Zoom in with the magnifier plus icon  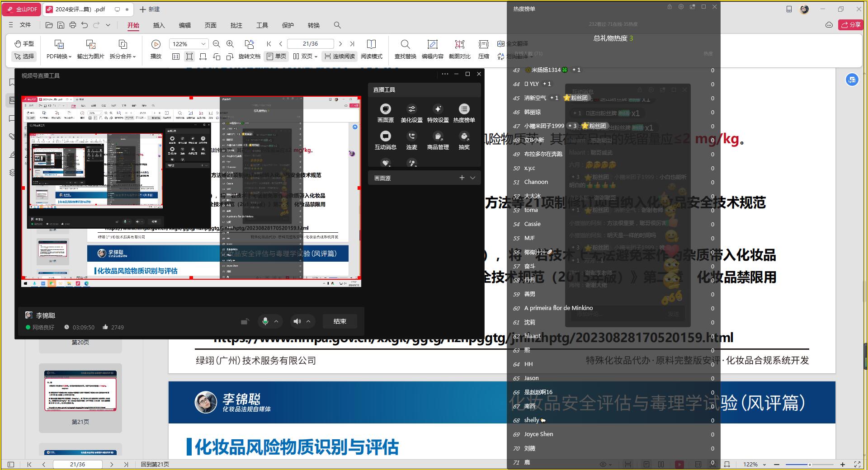[x=230, y=44]
